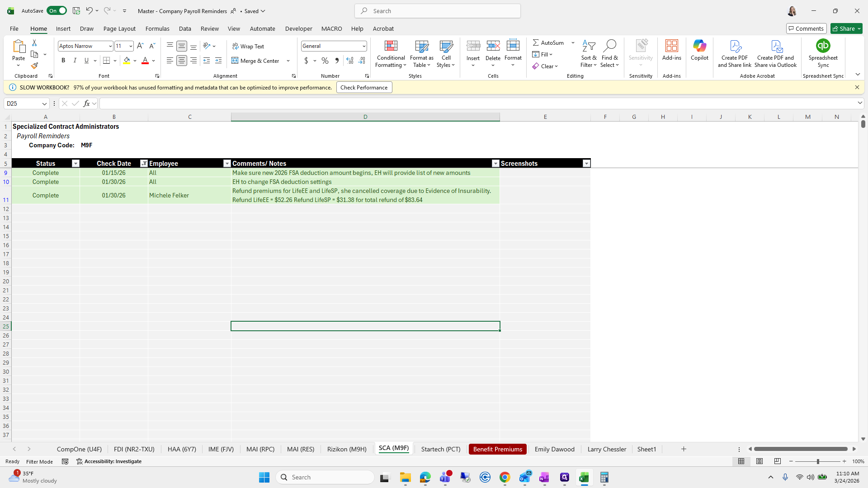Open the Status column filter dropdown
This screenshot has width=868, height=488.
point(75,164)
